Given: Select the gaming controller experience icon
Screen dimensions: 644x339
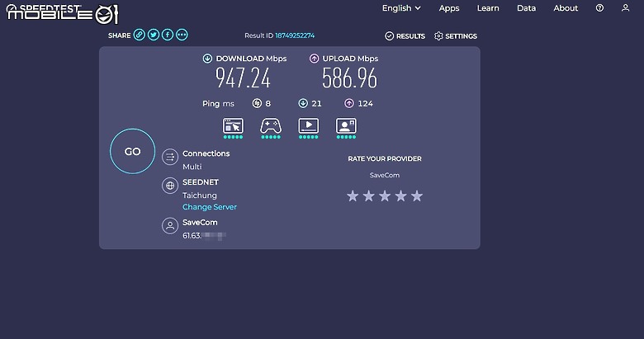Looking at the screenshot, I should click(x=271, y=128).
